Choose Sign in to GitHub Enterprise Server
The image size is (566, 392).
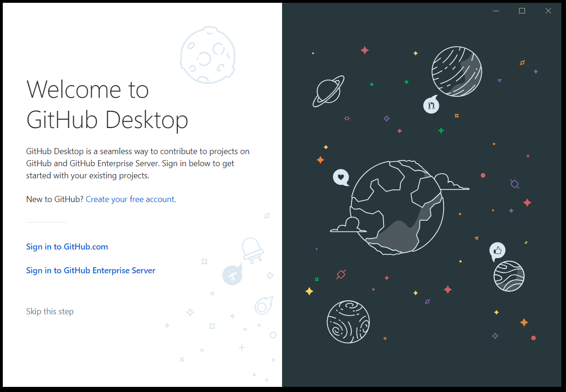point(91,270)
